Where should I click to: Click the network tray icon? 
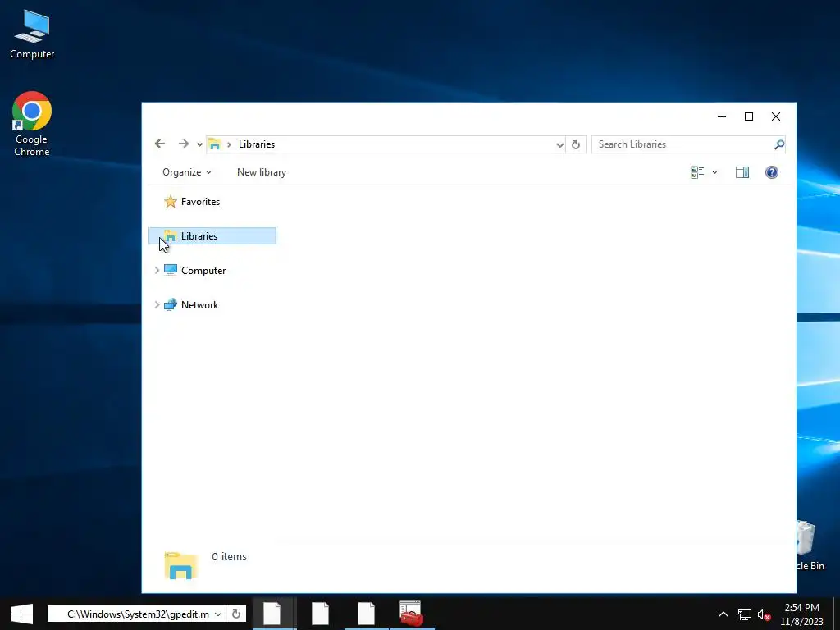pyautogui.click(x=745, y=614)
